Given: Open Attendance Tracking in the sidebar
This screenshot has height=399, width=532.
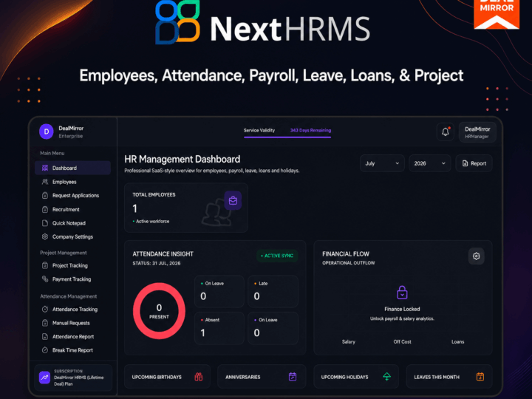Looking at the screenshot, I should (72, 309).
